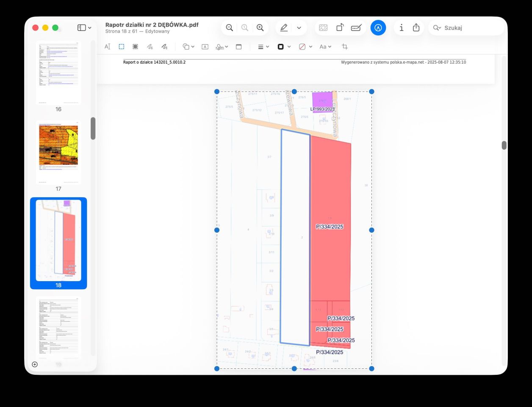This screenshot has width=532, height=407.
Task: Open the Shapes dropdown
Action: (188, 47)
